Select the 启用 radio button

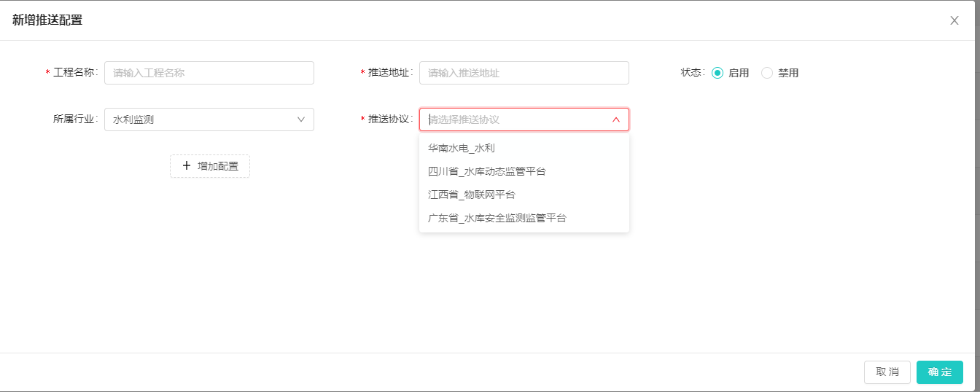tap(717, 73)
